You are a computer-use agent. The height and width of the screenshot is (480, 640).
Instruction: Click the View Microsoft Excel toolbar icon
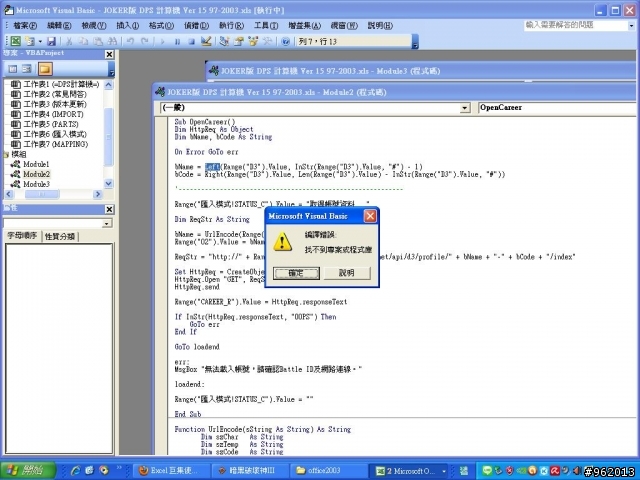click(x=16, y=41)
